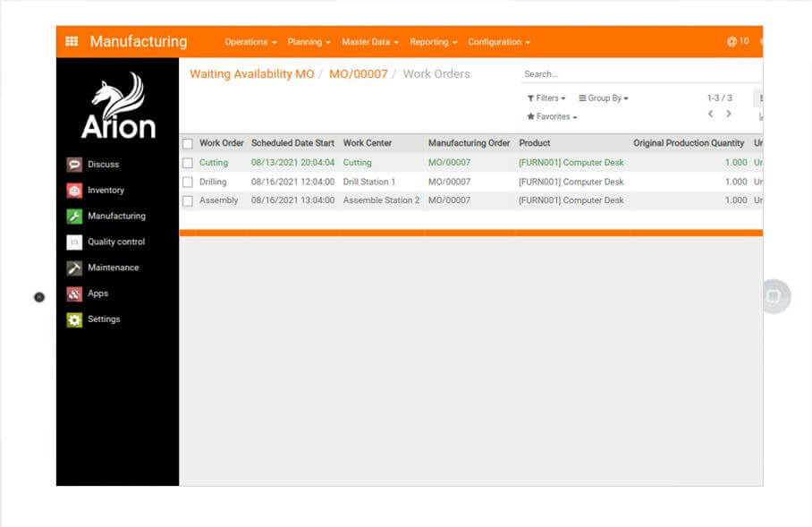Click date 08/16/2021 12:04:00

(x=292, y=182)
